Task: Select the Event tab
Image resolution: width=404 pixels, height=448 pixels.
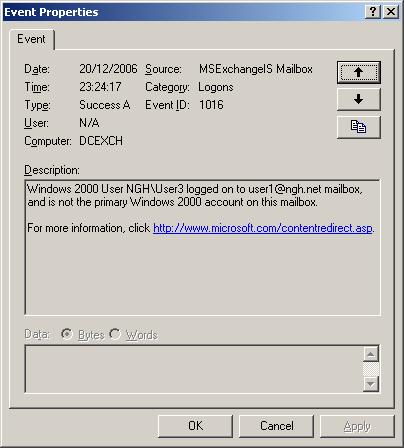Action: point(32,39)
